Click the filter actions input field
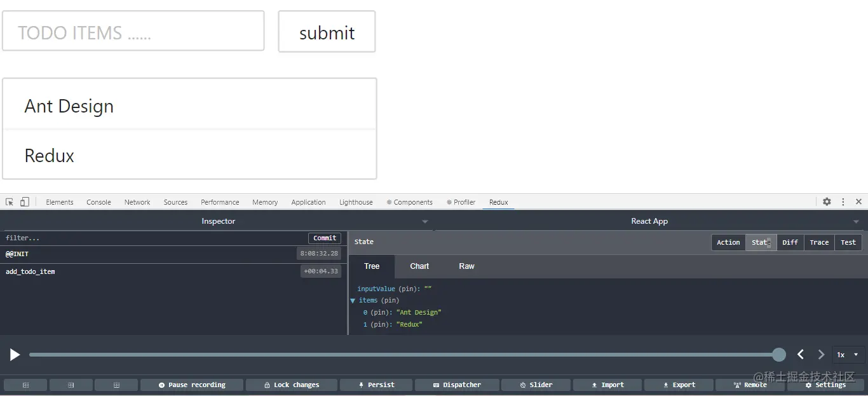 pyautogui.click(x=153, y=238)
